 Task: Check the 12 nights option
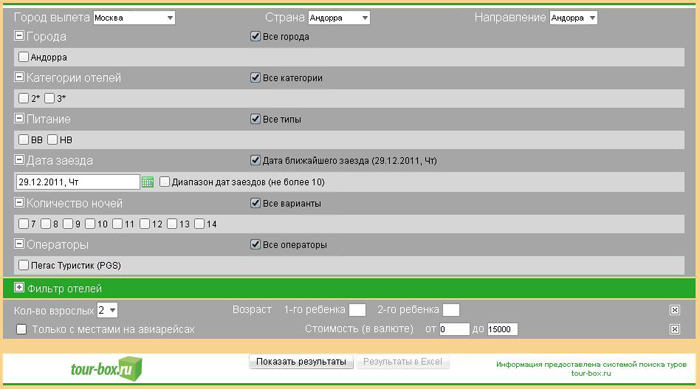(144, 223)
